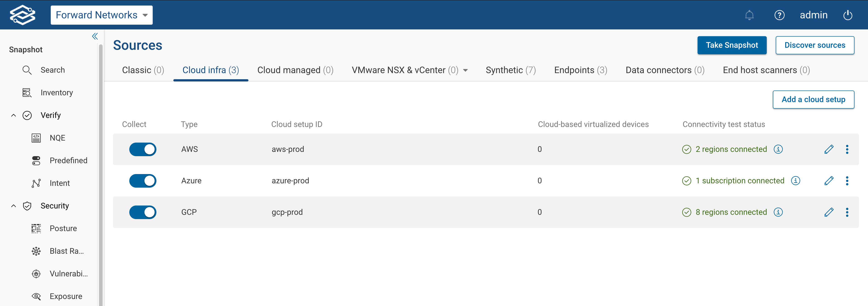
Task: Click the sidebar vertical scrollbar
Action: (100, 169)
